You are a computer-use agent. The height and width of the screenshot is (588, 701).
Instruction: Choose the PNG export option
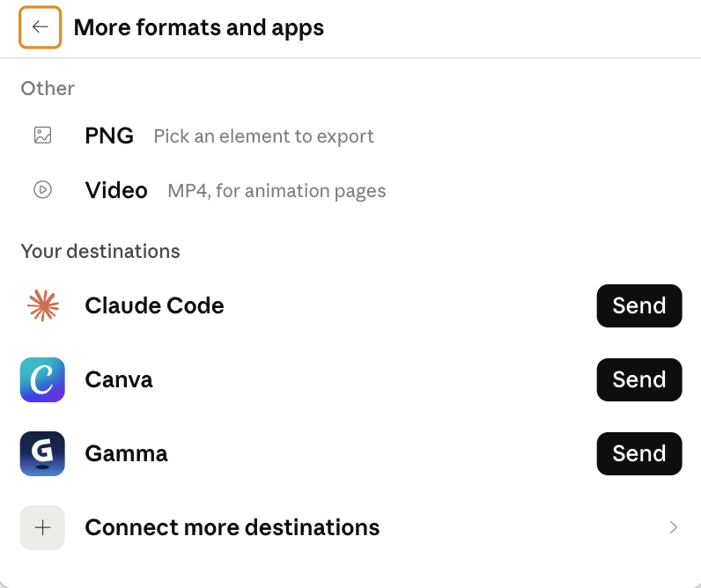(350, 136)
